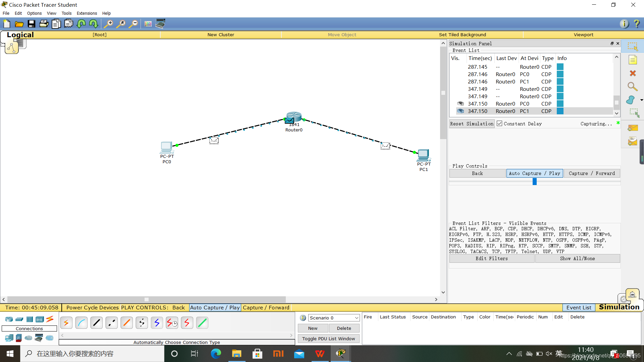
Task: Click the Edit Filters button
Action: pos(491,258)
